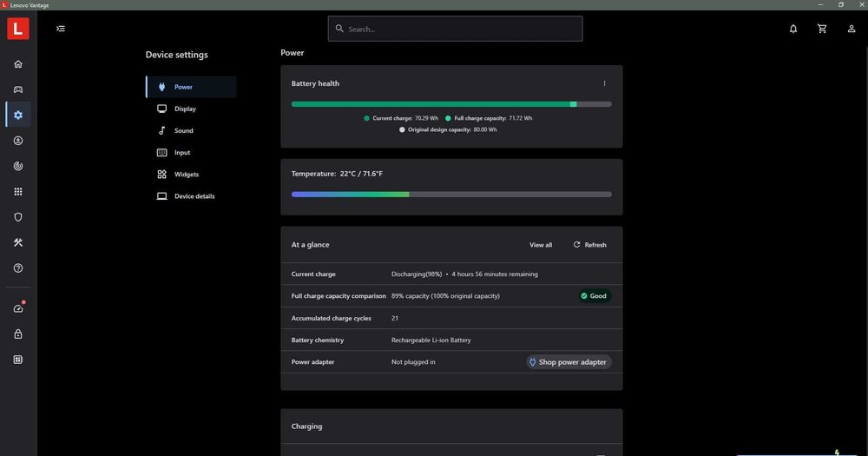Open the padlock icon in sidebar
The width and height of the screenshot is (868, 456).
(x=18, y=334)
